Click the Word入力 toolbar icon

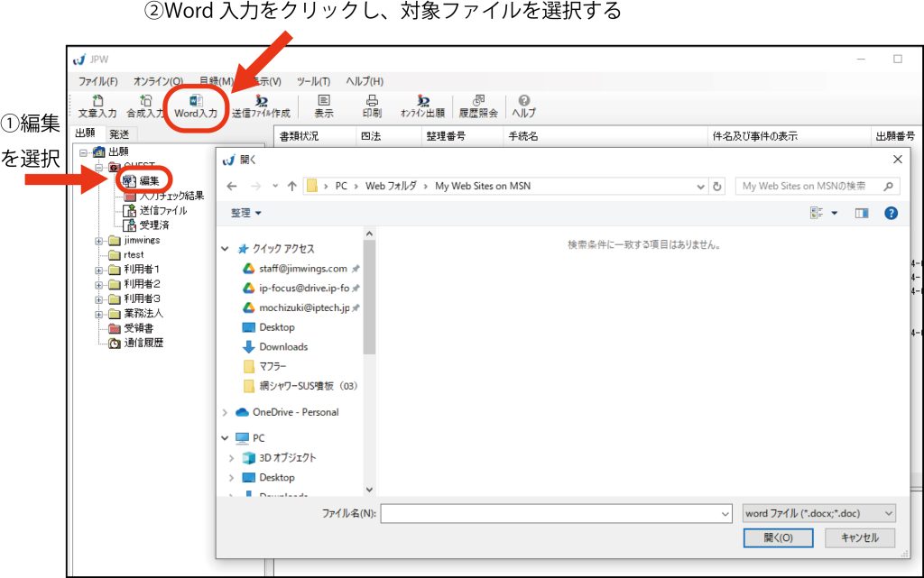point(196,106)
